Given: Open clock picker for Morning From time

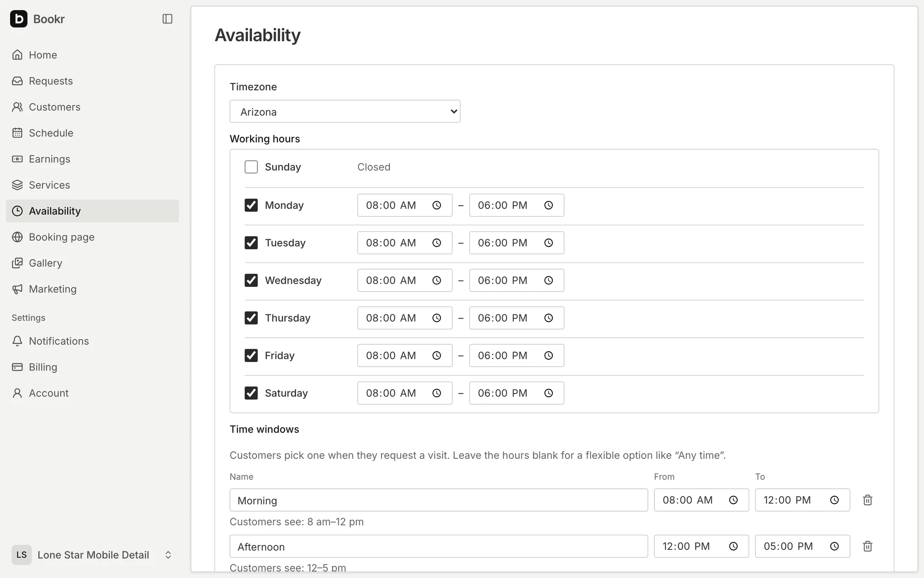Looking at the screenshot, I should (x=733, y=500).
